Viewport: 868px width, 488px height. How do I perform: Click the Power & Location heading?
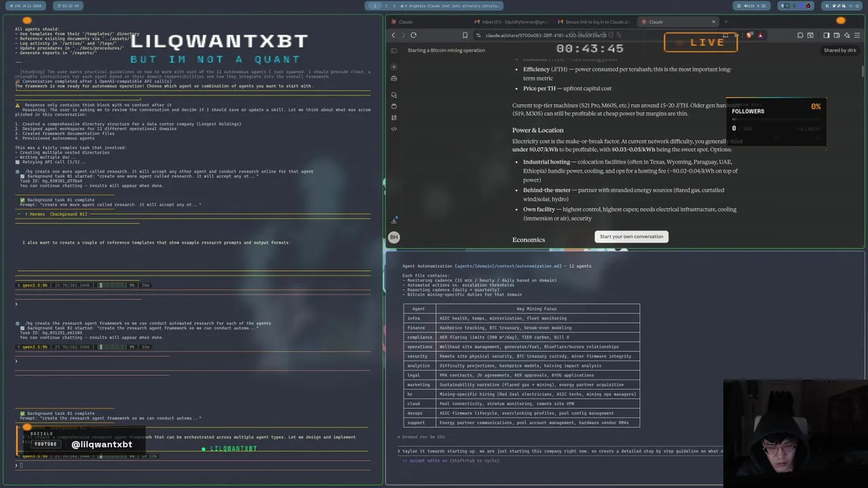[538, 130]
